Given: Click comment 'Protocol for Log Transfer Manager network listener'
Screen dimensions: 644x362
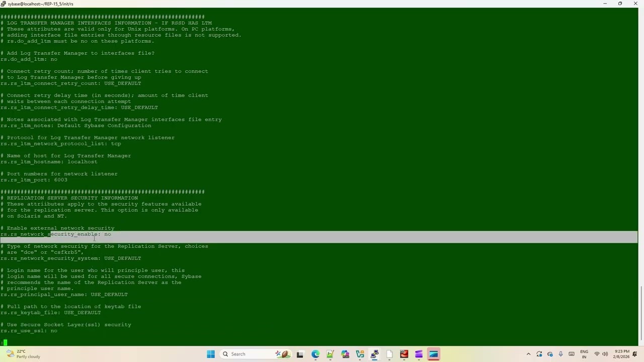Looking at the screenshot, I should pyautogui.click(x=91, y=138).
